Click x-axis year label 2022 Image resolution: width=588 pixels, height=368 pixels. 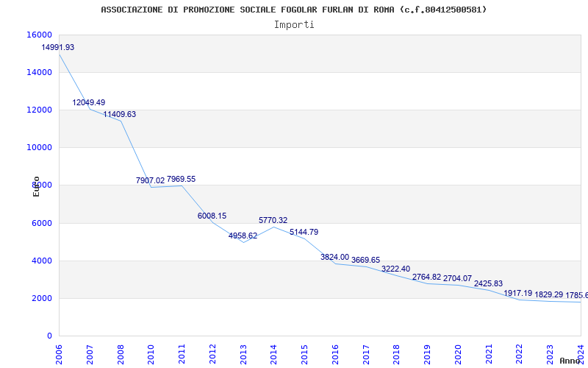click(x=520, y=355)
